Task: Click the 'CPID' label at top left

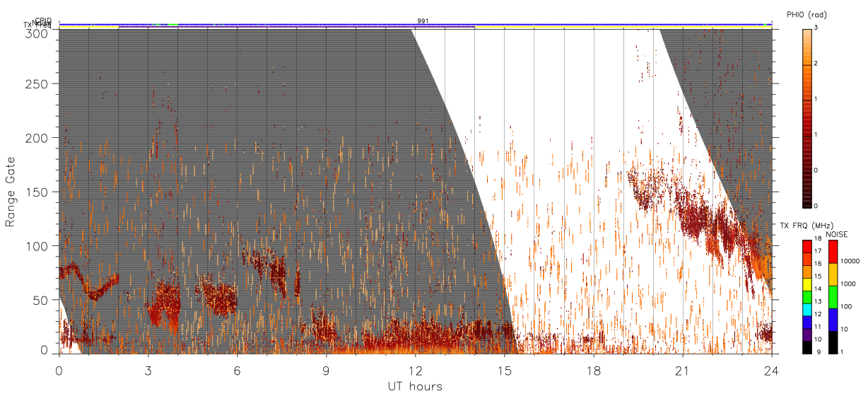Action: coord(42,21)
